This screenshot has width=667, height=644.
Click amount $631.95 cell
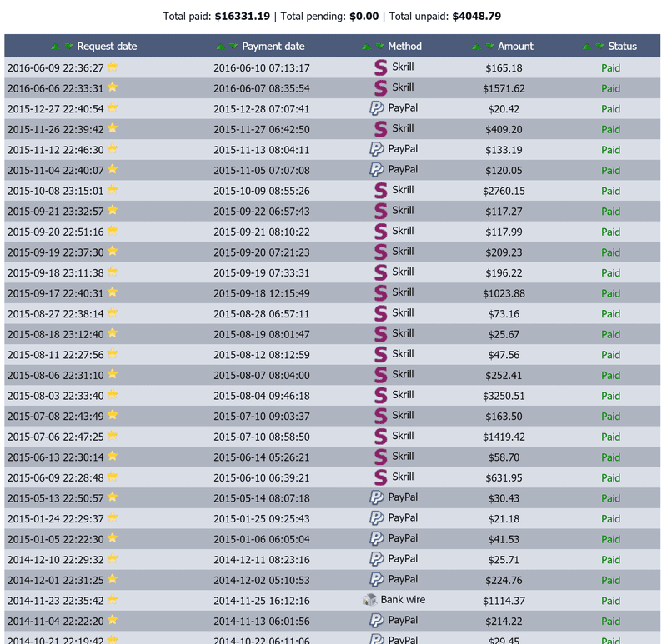click(504, 477)
